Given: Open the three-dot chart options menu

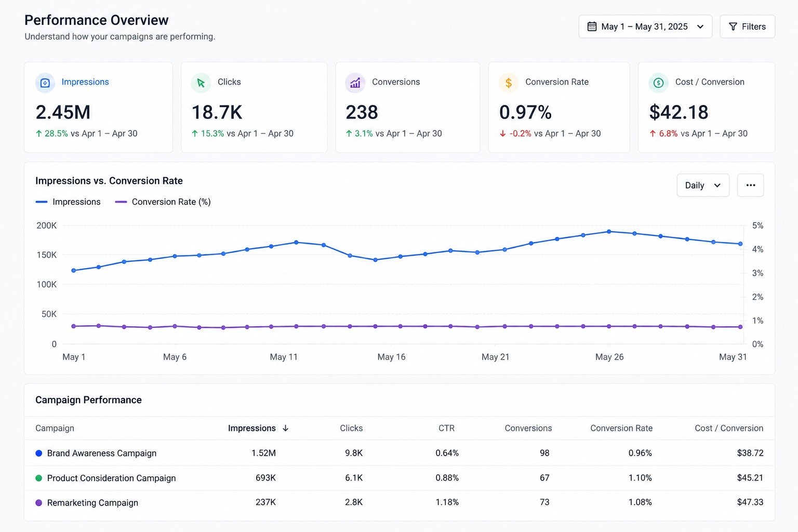Looking at the screenshot, I should coord(750,185).
